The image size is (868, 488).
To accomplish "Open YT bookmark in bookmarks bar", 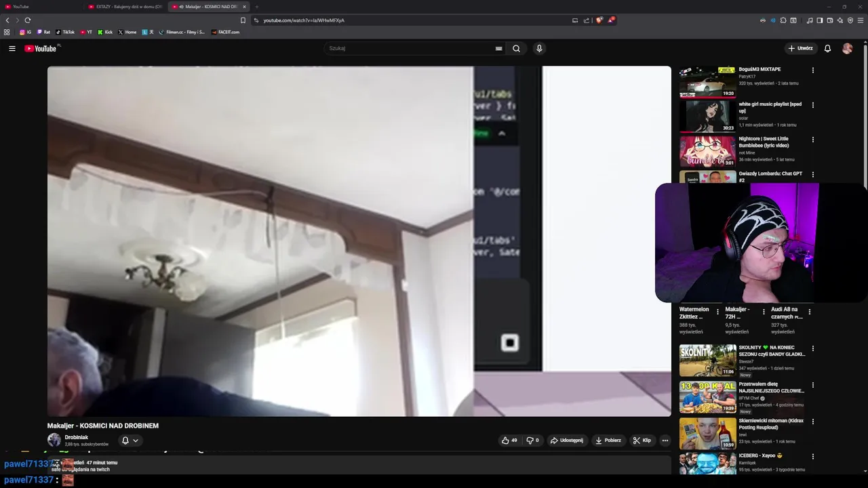I will pos(86,32).
